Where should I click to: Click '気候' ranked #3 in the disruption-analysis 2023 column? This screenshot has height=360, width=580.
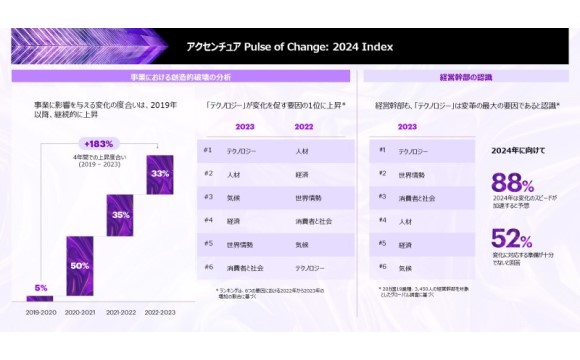(x=233, y=198)
